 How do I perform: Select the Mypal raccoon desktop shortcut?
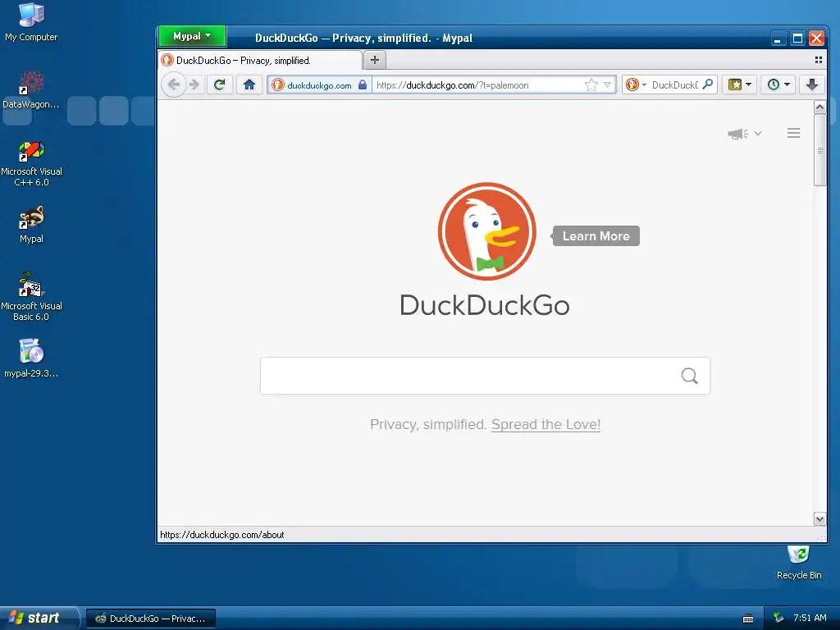31,225
